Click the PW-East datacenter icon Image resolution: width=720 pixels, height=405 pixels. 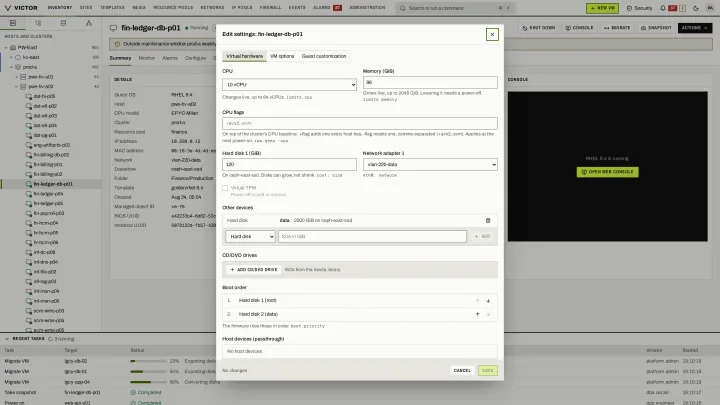(x=13, y=47)
